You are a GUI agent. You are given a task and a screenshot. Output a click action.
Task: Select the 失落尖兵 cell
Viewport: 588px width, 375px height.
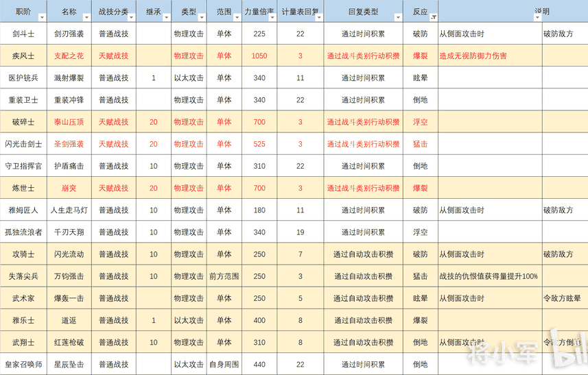(23, 276)
